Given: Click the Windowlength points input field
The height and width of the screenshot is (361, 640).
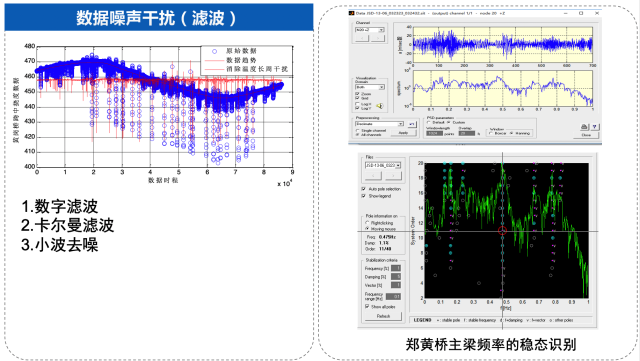Looking at the screenshot, I should pyautogui.click(x=434, y=133).
